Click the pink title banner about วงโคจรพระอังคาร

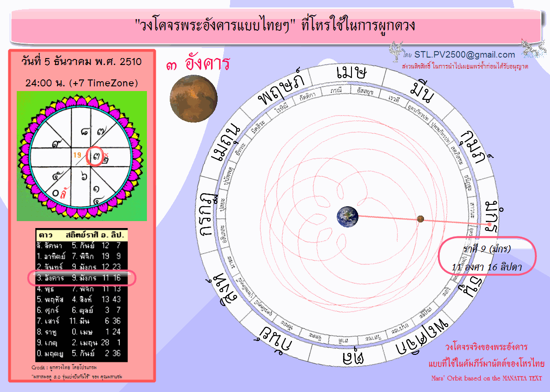click(x=275, y=26)
